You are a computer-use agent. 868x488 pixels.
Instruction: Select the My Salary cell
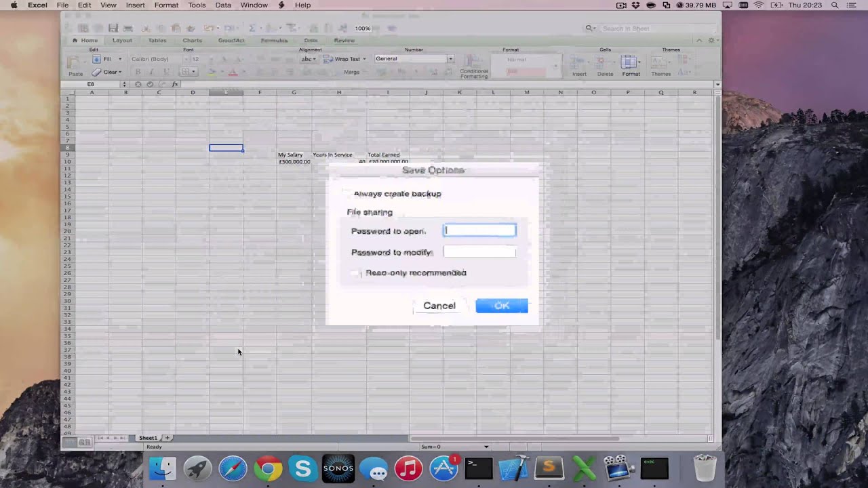click(x=294, y=155)
